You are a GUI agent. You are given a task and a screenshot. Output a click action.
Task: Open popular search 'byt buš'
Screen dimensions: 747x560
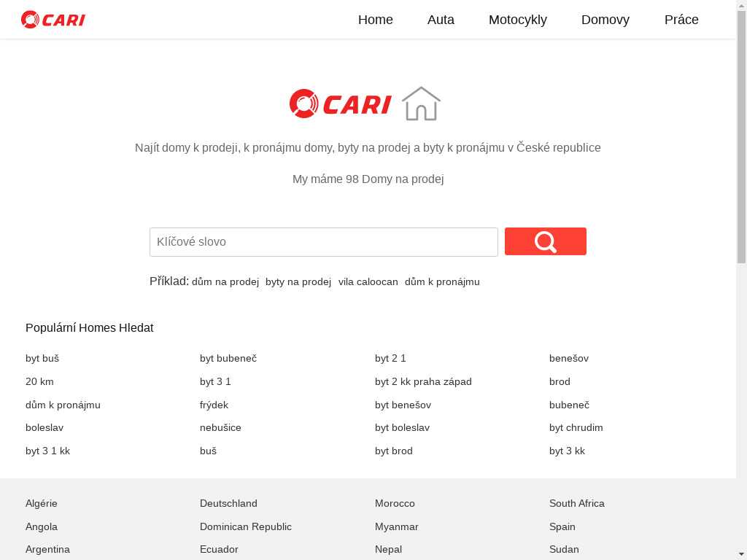(42, 358)
